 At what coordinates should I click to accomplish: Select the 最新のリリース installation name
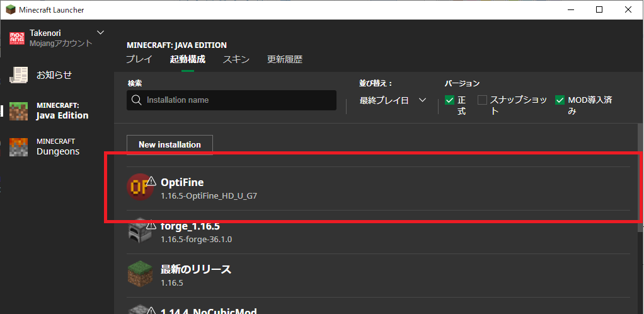[x=196, y=270]
